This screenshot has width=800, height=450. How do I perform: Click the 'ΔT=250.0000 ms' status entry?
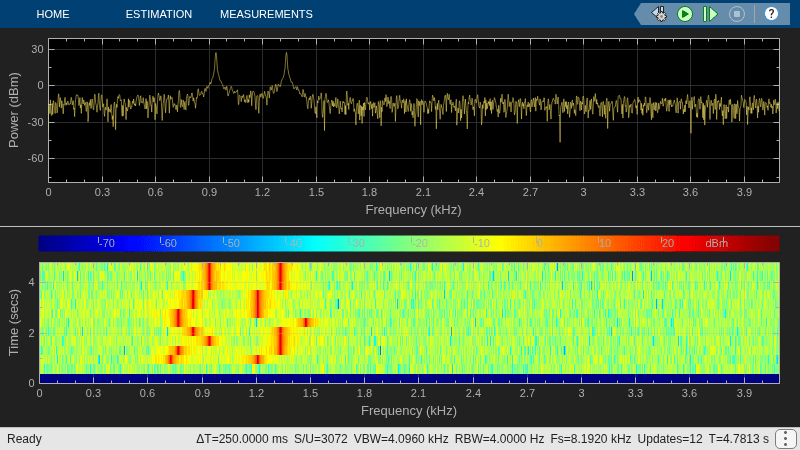tap(242, 439)
